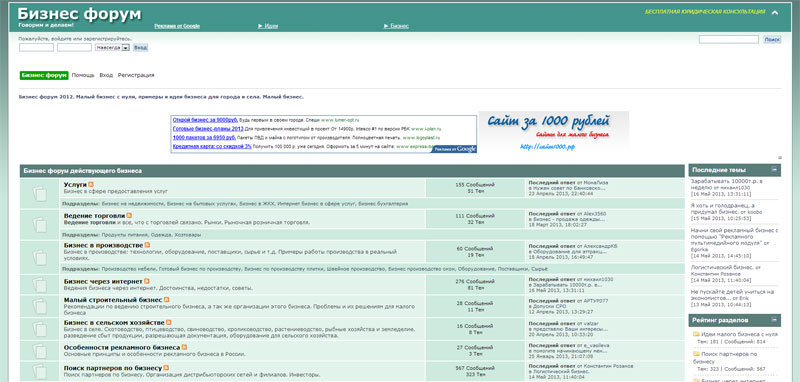Viewport: 800px width, 382px height.
Task: Collapse the Рейтинг разделов sidebar panel
Action: (774, 320)
